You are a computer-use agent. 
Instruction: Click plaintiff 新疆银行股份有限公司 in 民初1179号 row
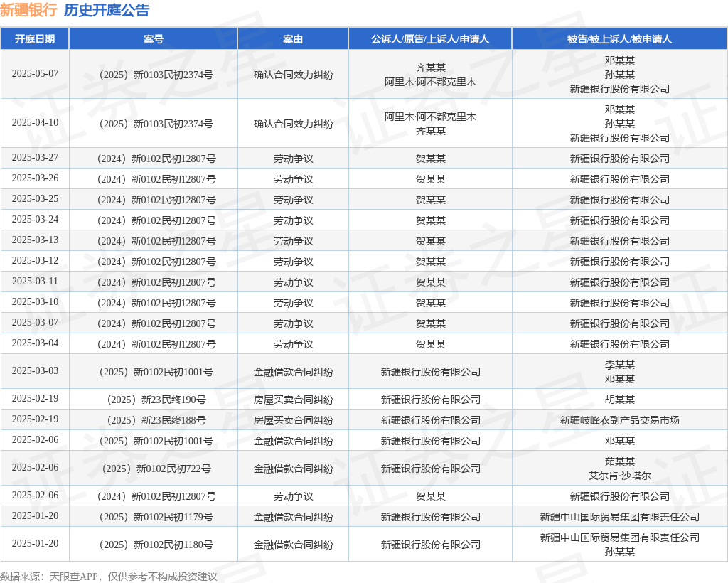pos(430,517)
